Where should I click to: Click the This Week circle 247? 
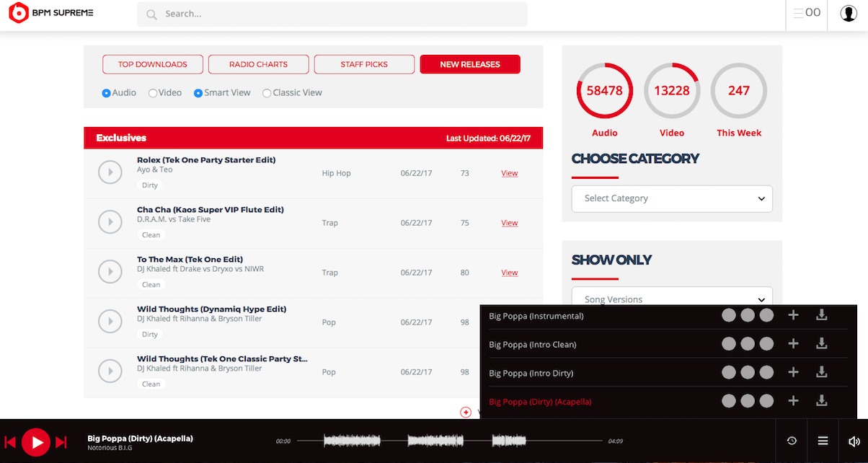(739, 91)
